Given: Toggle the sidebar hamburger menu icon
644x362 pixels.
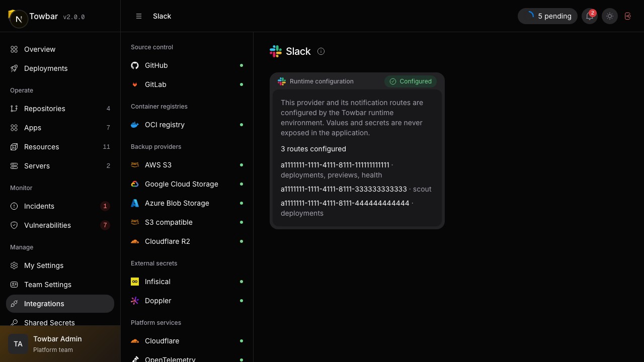Looking at the screenshot, I should click(x=139, y=16).
